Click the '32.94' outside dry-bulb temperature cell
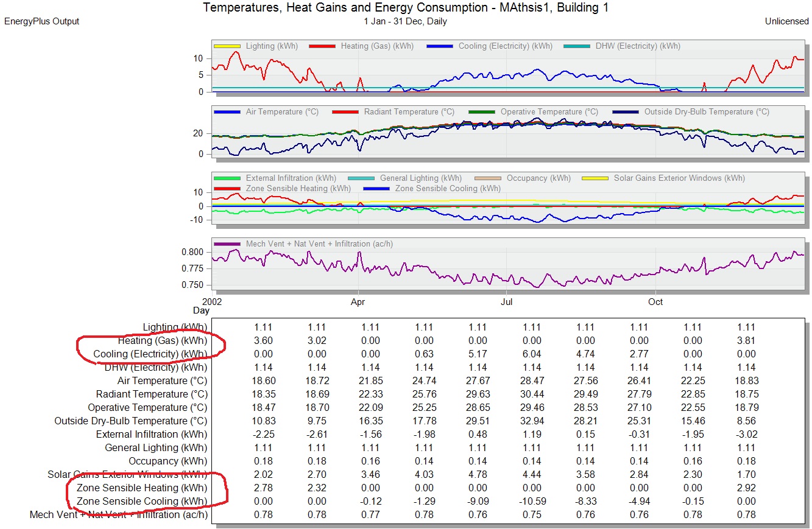This screenshot has height=529, width=812. (532, 421)
